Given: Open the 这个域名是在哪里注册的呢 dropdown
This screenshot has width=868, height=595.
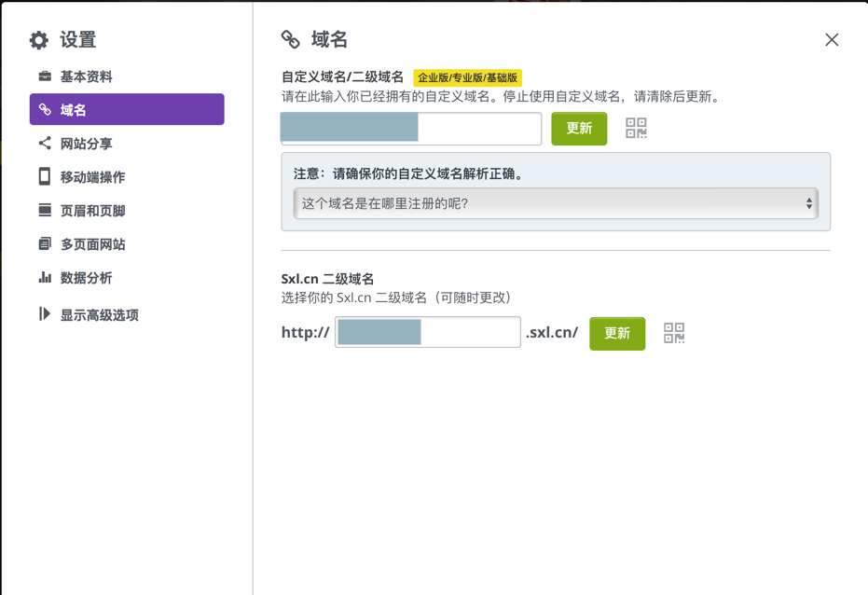Looking at the screenshot, I should pos(556,203).
